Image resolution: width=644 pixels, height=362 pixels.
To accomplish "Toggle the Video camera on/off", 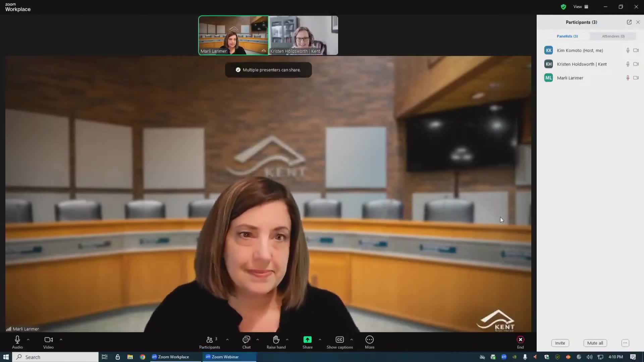I will click(48, 340).
